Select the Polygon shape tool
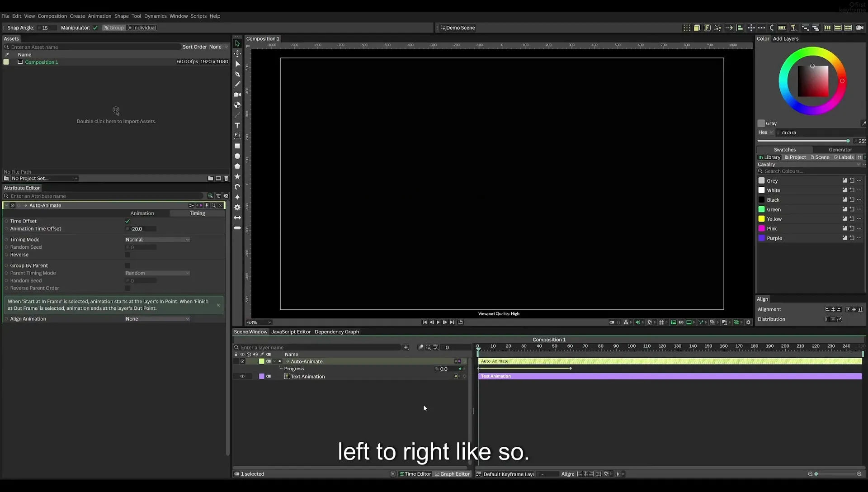Screen dimensions: 868x492 (x=237, y=166)
